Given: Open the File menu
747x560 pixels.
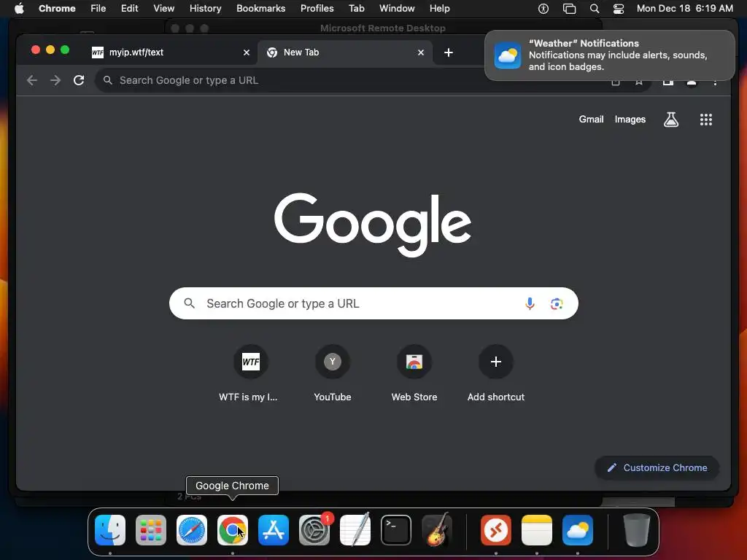Looking at the screenshot, I should 98,8.
